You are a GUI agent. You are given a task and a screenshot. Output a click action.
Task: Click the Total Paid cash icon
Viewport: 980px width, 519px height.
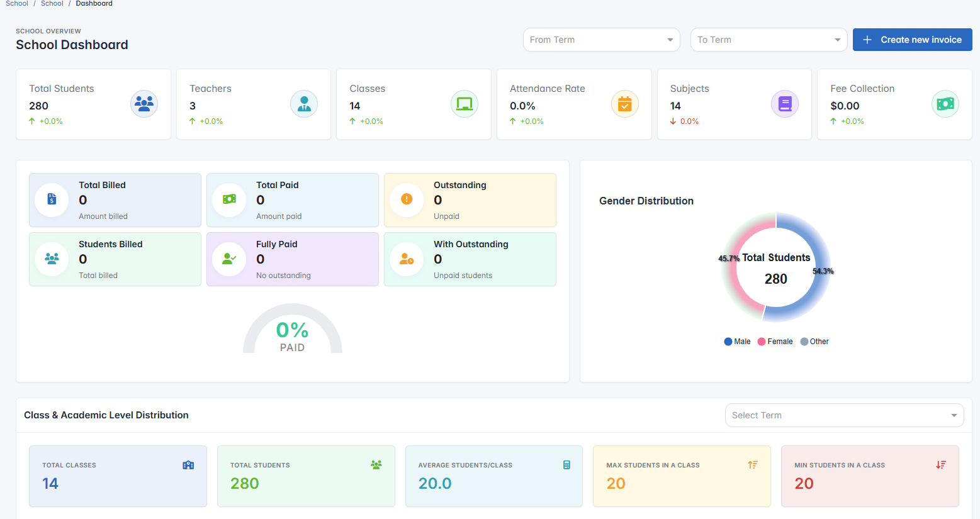click(229, 199)
